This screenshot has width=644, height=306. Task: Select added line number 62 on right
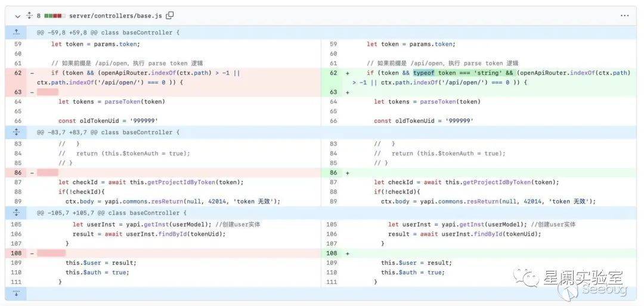[333, 73]
